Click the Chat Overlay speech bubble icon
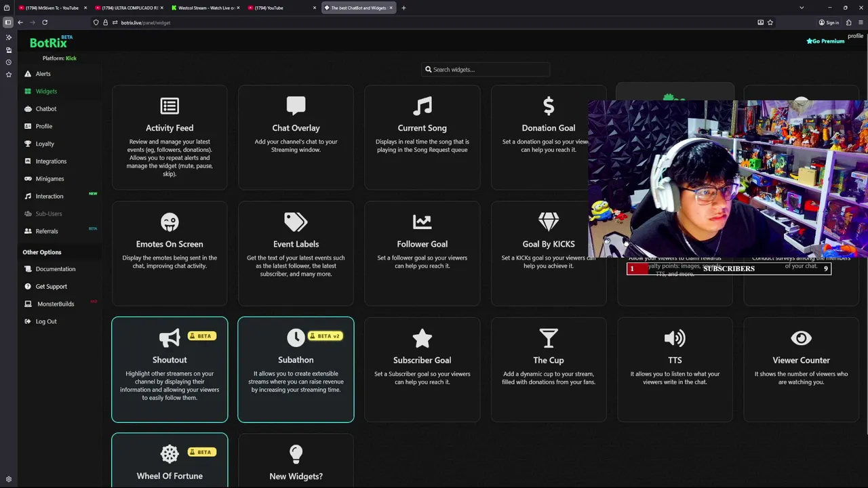868x488 pixels. pos(296,105)
